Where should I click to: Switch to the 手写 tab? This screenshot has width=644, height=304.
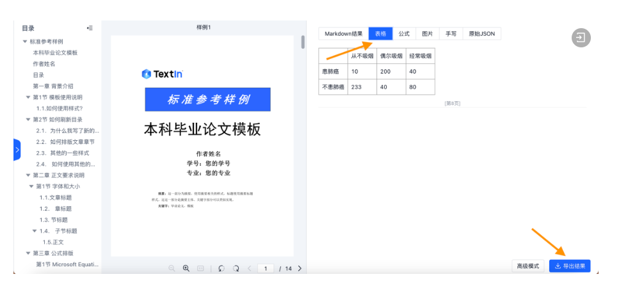click(451, 34)
